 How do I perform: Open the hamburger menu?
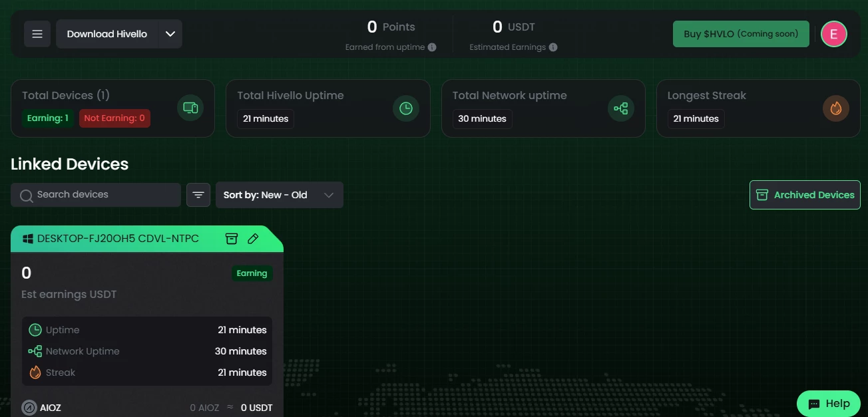37,34
